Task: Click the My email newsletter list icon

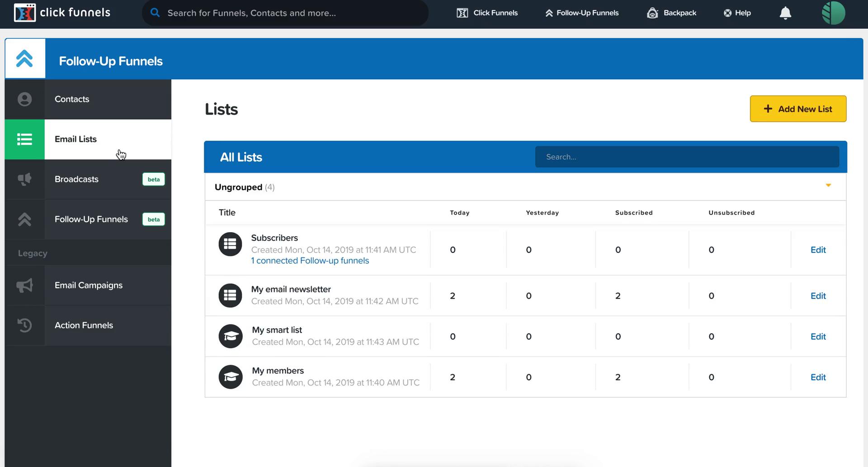Action: click(230, 295)
